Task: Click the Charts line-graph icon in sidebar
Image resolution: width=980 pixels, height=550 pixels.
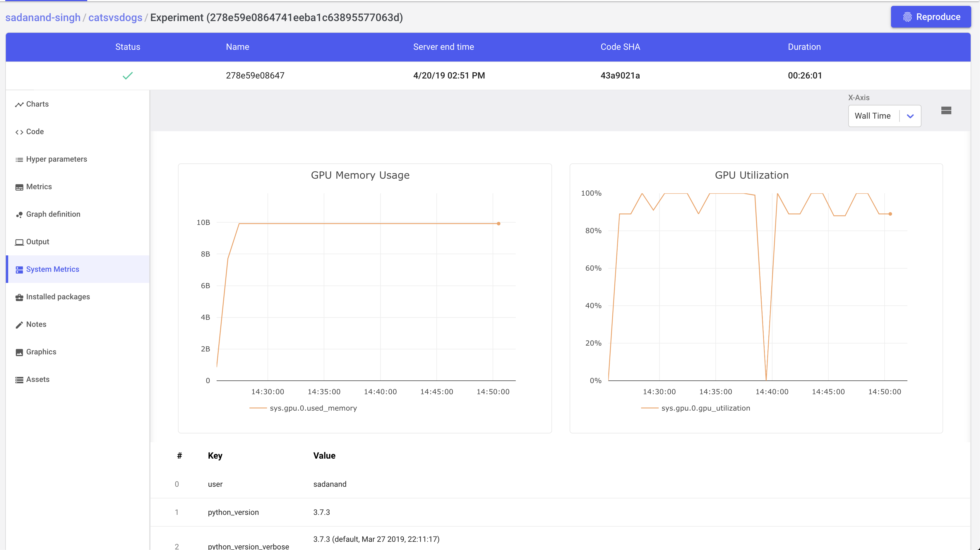Action: (x=19, y=105)
